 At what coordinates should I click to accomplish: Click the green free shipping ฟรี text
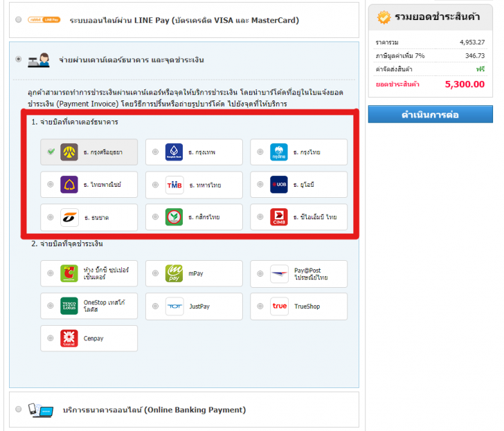click(480, 69)
